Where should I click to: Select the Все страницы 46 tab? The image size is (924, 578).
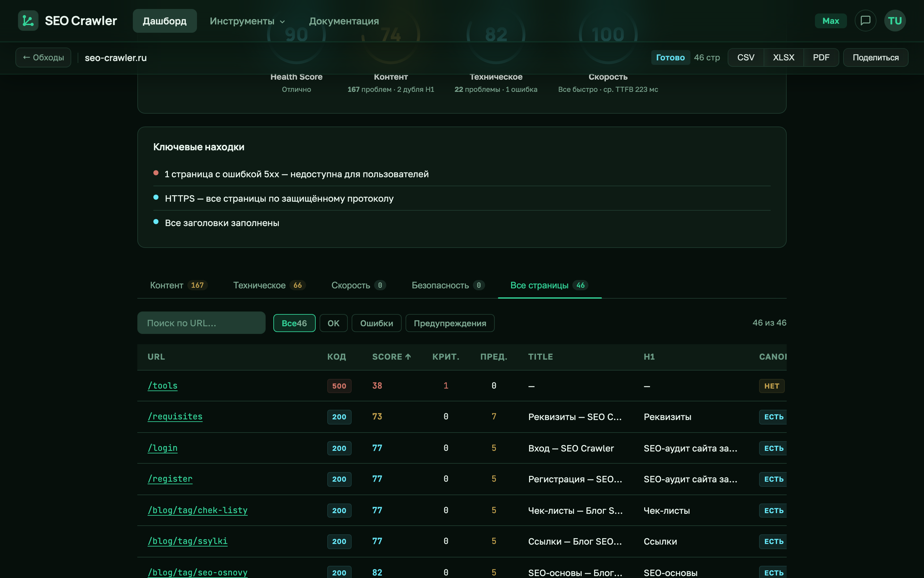[x=550, y=285]
